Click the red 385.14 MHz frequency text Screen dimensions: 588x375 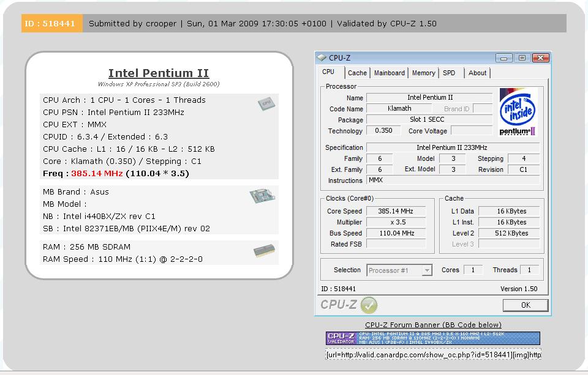click(x=97, y=174)
